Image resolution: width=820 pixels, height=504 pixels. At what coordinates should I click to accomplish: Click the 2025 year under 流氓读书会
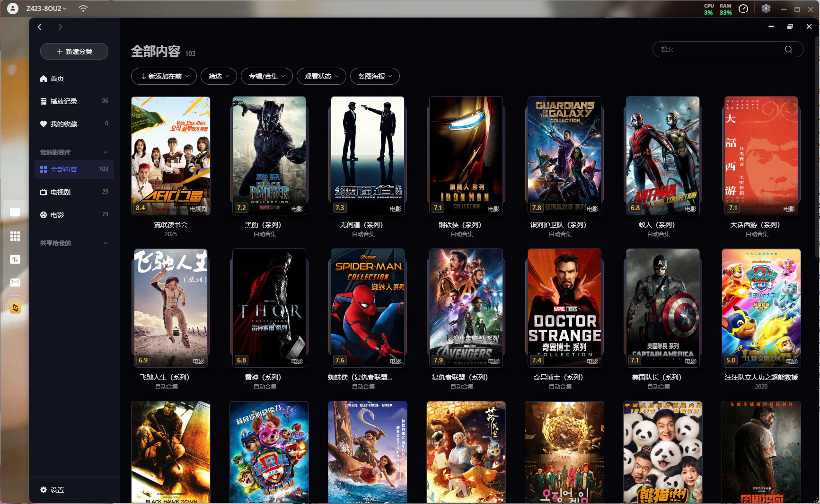click(171, 234)
